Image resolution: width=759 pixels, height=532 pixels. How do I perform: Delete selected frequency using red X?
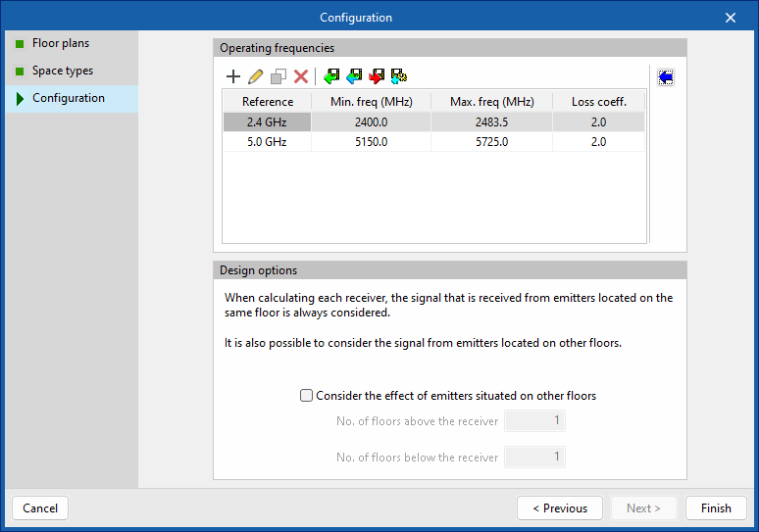click(301, 76)
